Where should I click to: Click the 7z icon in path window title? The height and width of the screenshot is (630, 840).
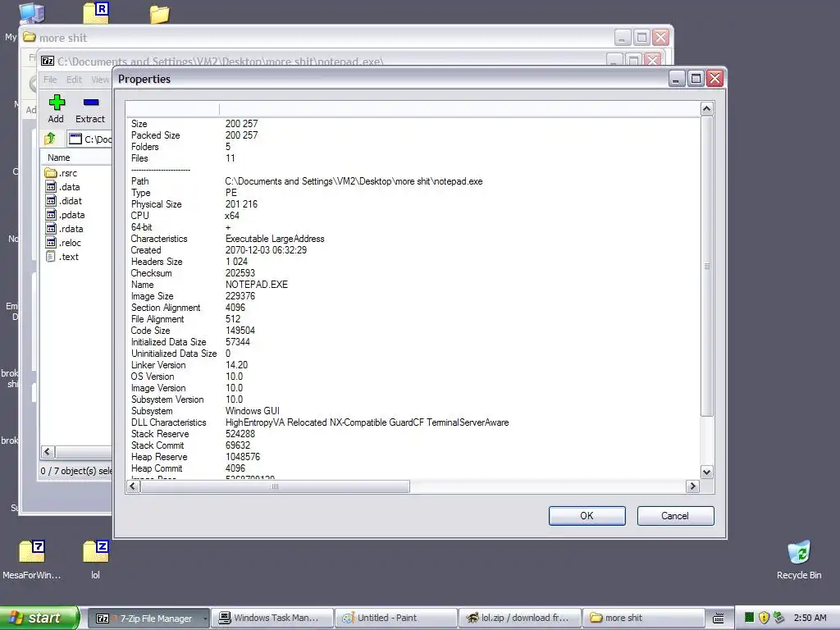click(48, 61)
